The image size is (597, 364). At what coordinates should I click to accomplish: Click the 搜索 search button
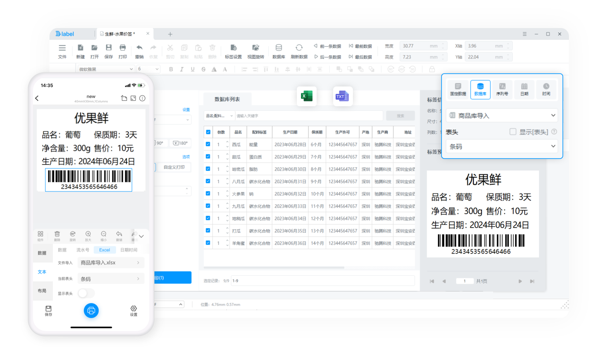400,116
